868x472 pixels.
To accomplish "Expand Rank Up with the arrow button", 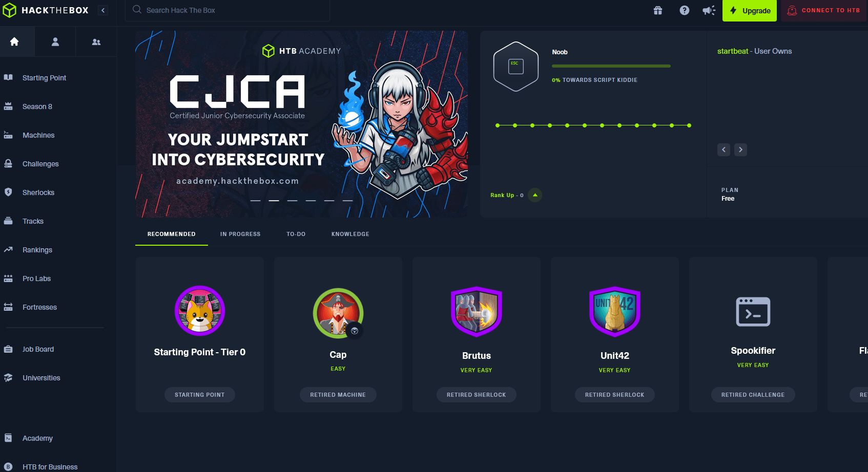I will coord(535,195).
